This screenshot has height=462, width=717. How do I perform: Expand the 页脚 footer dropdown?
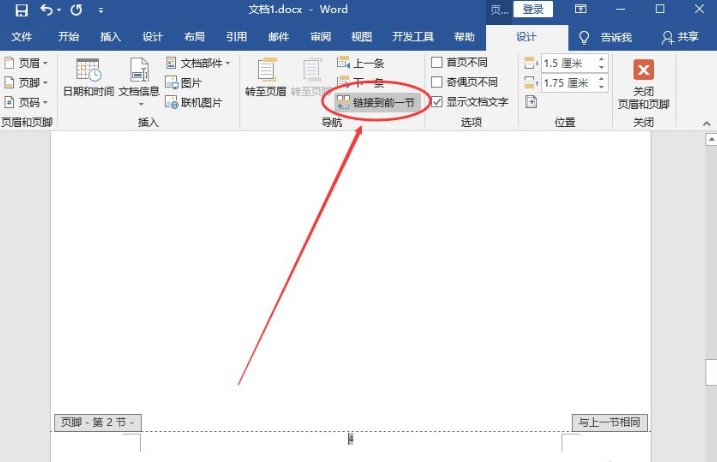[26, 82]
